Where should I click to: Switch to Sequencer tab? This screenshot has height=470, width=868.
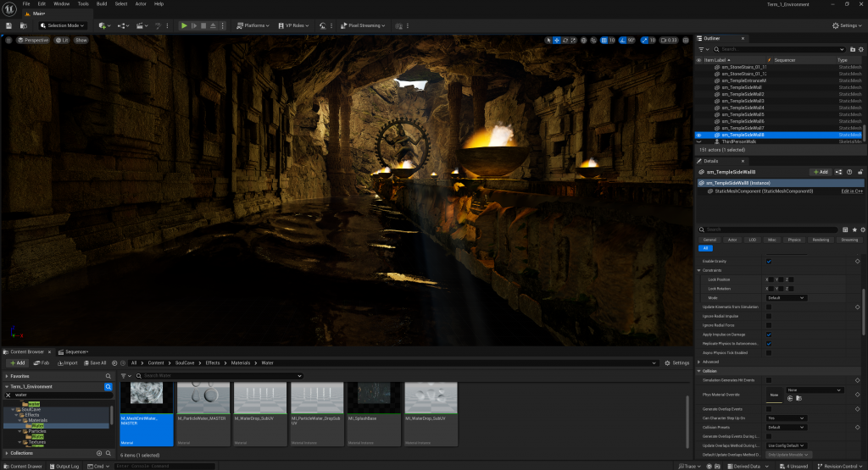(x=74, y=351)
